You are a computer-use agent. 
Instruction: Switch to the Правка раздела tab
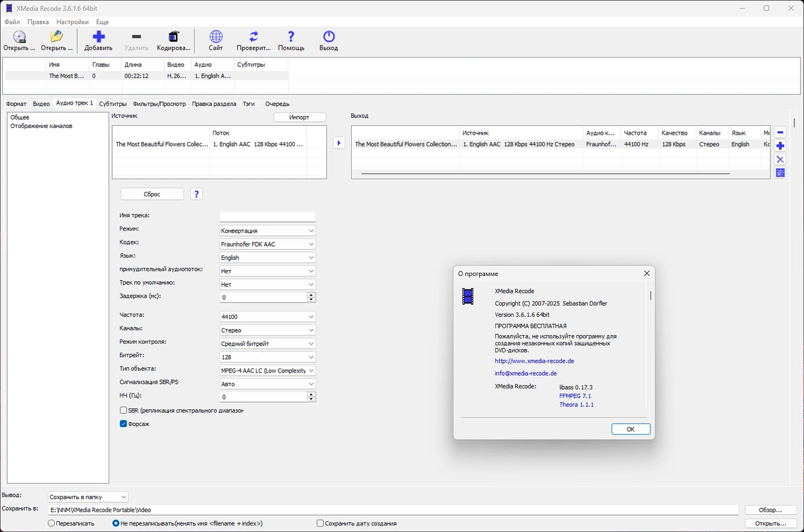pyautogui.click(x=214, y=104)
